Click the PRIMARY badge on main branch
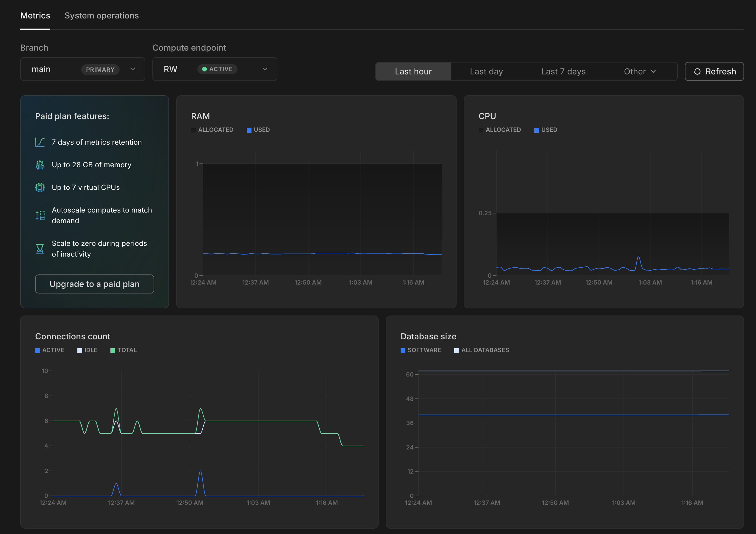The width and height of the screenshot is (756, 534). click(x=100, y=69)
